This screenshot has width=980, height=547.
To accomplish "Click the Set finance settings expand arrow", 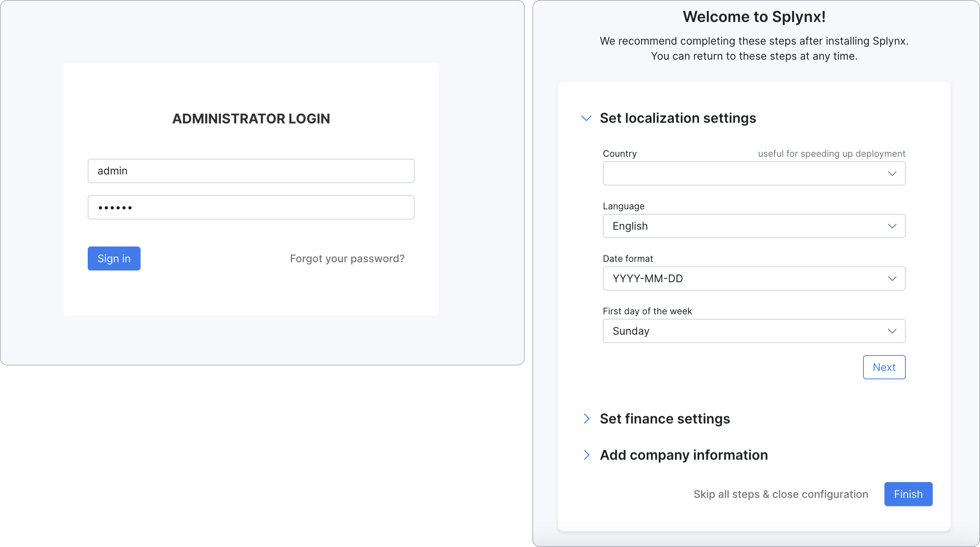I will 585,418.
